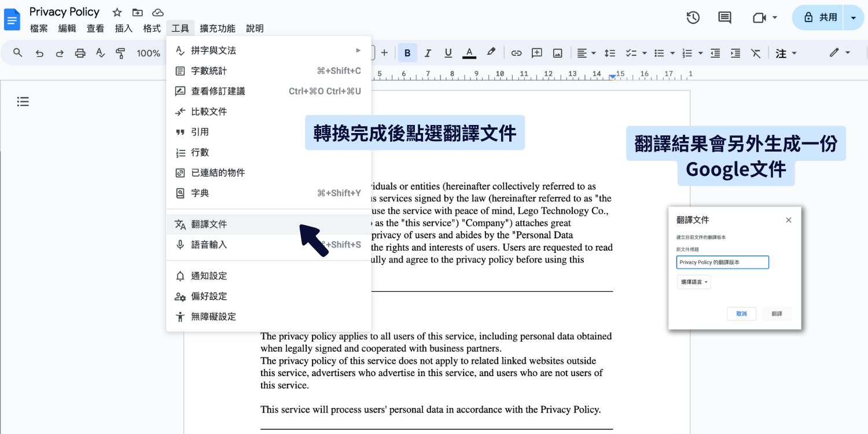Check the cloud save status icon
868x434 pixels.
click(x=157, y=12)
